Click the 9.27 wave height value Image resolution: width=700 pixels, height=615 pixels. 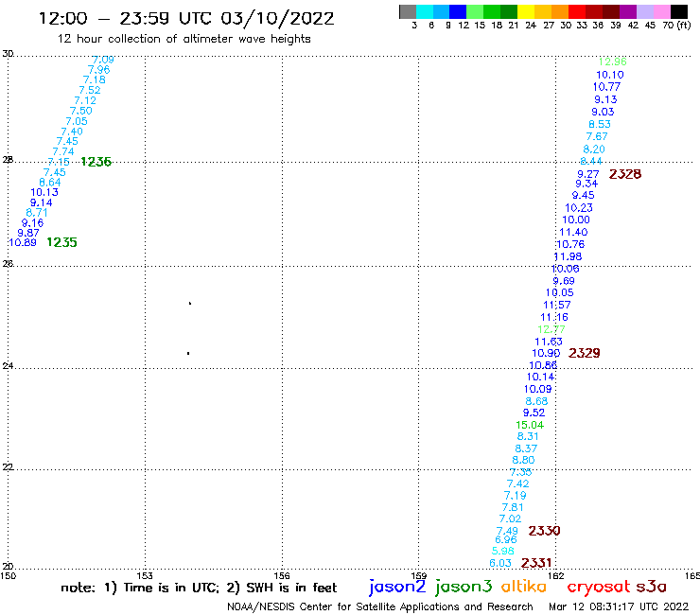coord(588,174)
